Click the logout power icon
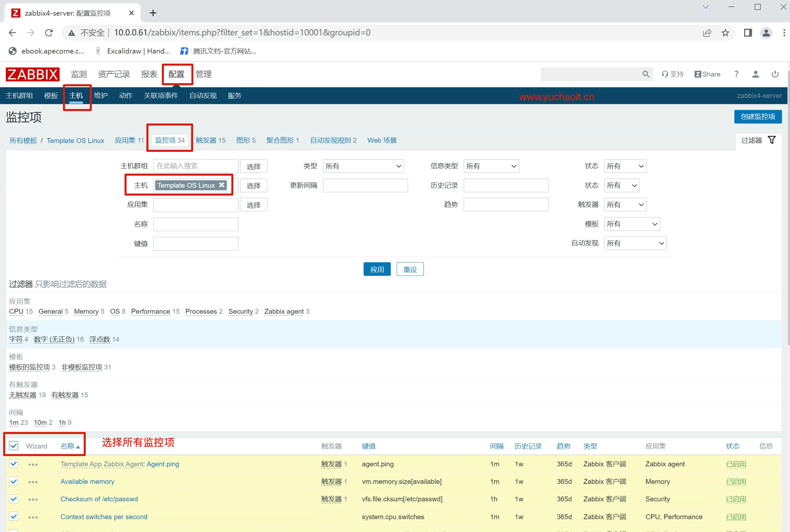Image resolution: width=790 pixels, height=532 pixels. [x=775, y=74]
